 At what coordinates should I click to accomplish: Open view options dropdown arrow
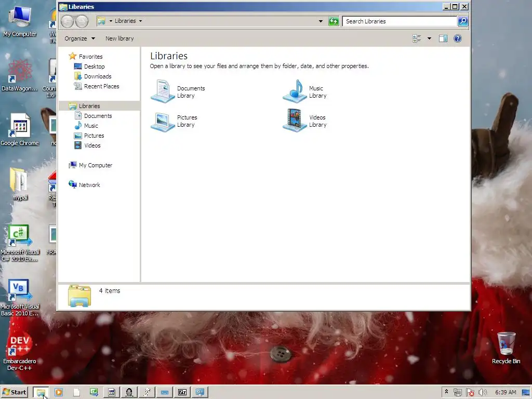tap(429, 38)
